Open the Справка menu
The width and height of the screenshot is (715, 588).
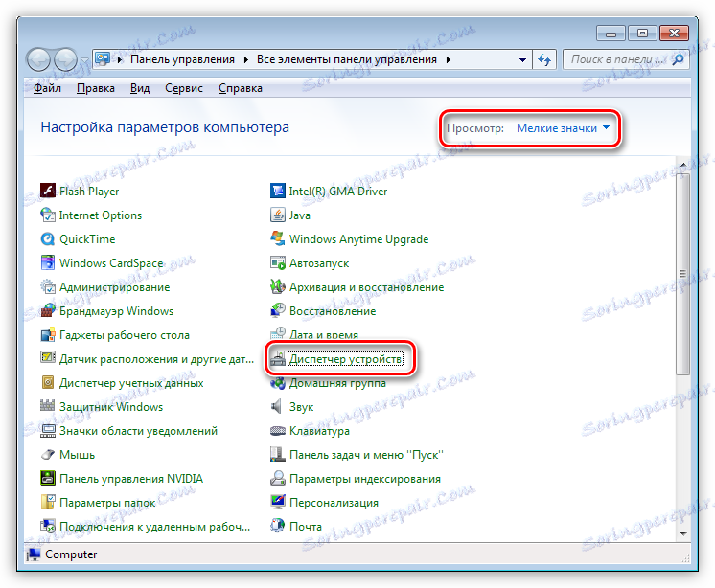[241, 88]
